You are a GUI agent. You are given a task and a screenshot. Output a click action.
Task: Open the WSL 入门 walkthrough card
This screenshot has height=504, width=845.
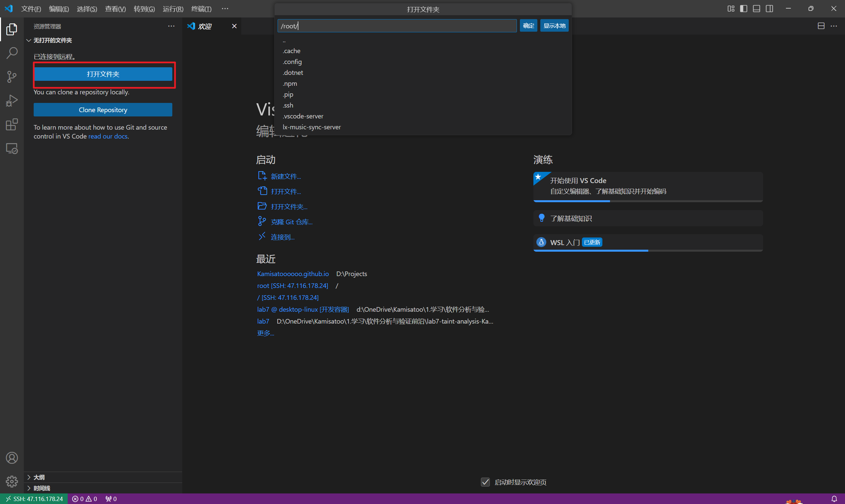(x=648, y=242)
